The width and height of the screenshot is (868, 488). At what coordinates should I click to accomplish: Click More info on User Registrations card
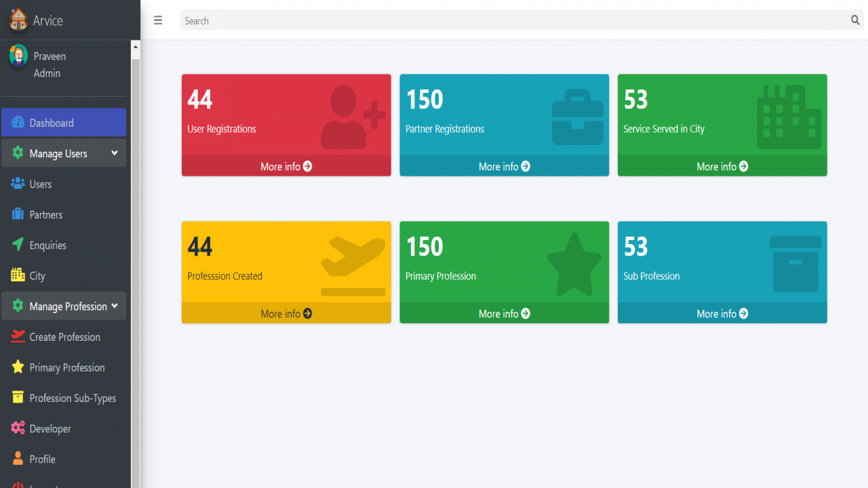click(x=286, y=166)
